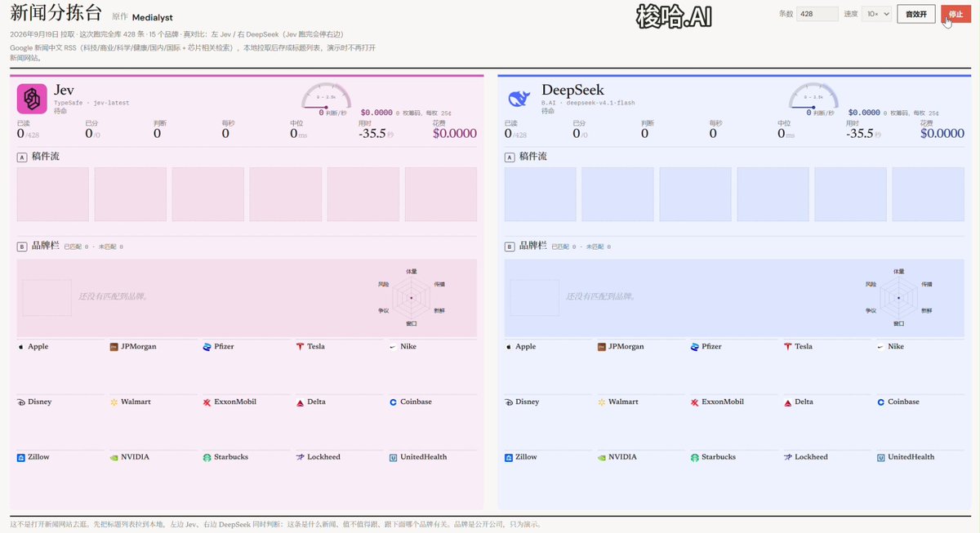Click Walmart label in the DeepSeek brand list
Screen dimensions: 980x533
pyautogui.click(x=623, y=402)
